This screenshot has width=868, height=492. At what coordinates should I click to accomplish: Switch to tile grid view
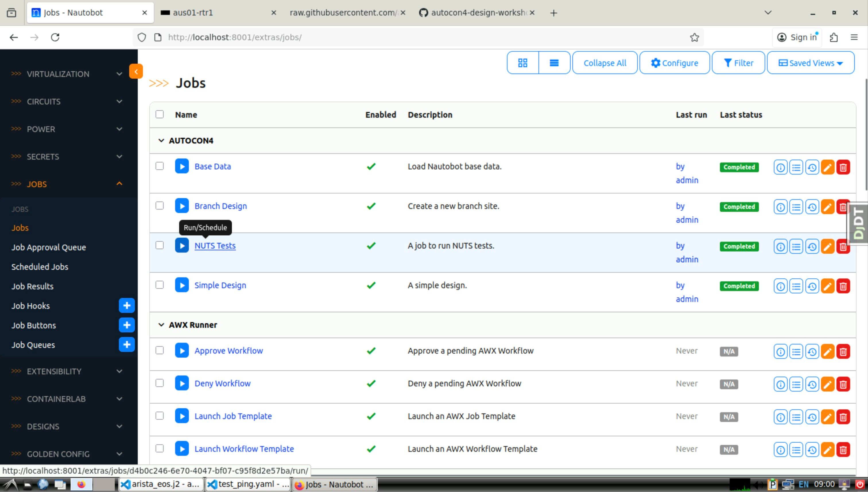coord(523,63)
